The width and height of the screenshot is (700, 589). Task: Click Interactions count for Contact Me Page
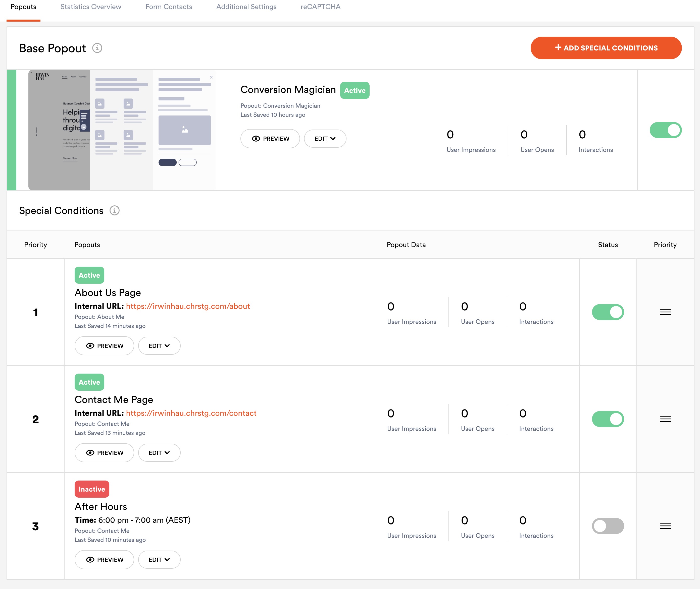[x=523, y=413]
